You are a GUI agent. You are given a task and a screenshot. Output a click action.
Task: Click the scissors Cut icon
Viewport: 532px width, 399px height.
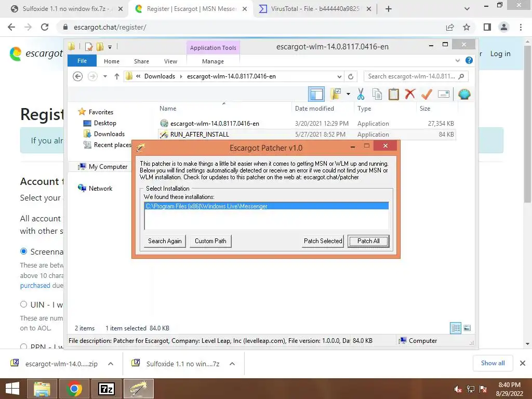click(x=361, y=94)
